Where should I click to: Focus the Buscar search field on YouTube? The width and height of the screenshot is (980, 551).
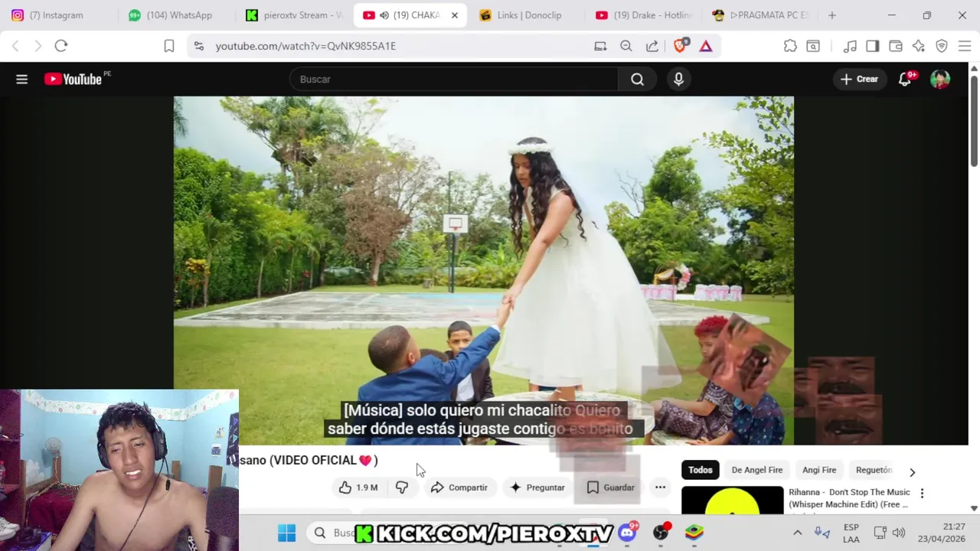click(x=454, y=79)
